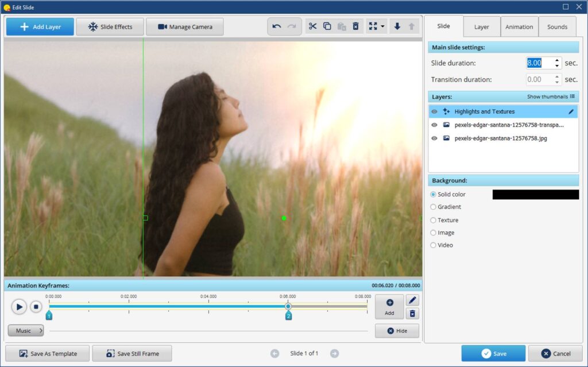Select the pexels-edgar-santana-12576758-transpa layer
This screenshot has height=367, width=588.
(503, 125)
